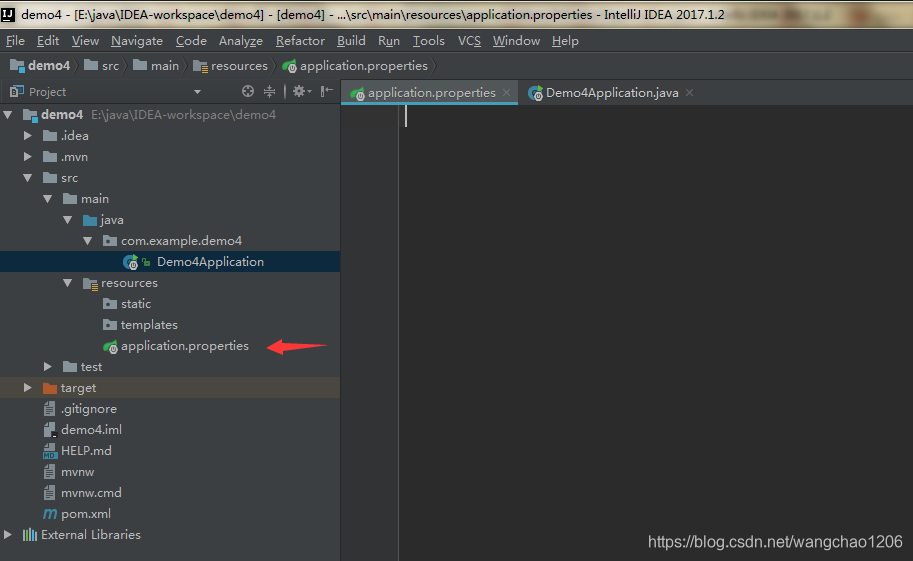Open the View menu
This screenshot has height=561, width=913.
coord(85,41)
